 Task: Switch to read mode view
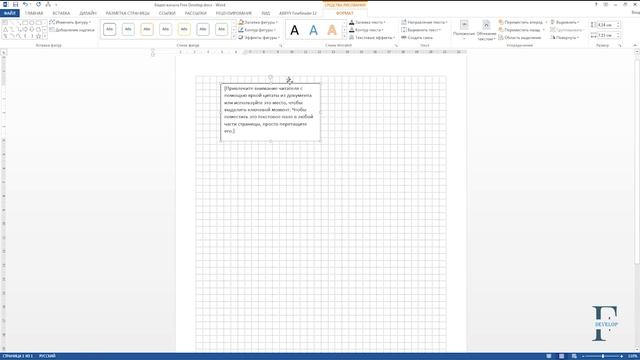coord(549,356)
